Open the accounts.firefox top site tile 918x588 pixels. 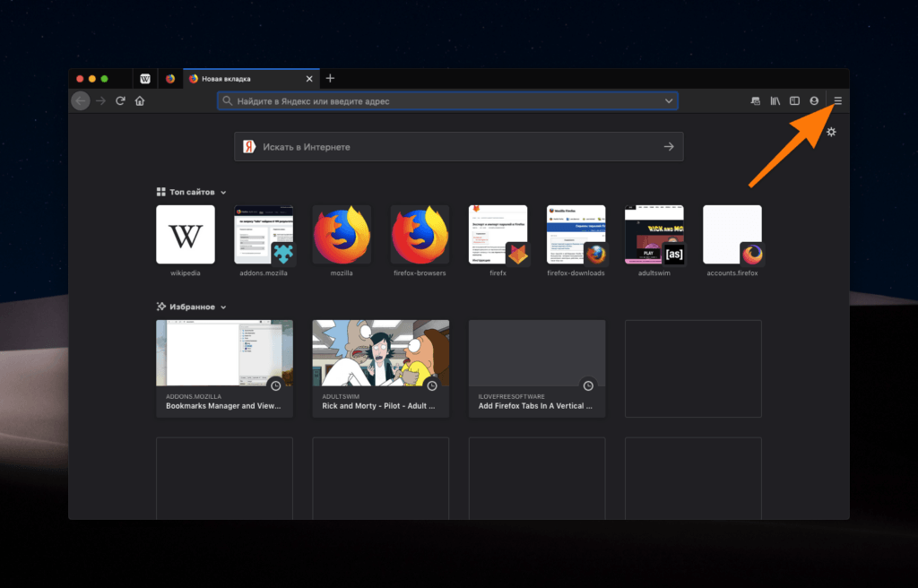(x=732, y=234)
